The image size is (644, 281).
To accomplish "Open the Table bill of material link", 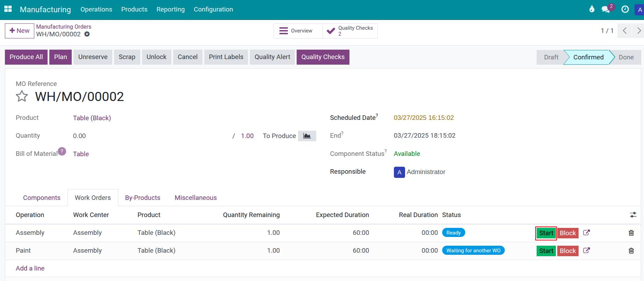I will [81, 154].
